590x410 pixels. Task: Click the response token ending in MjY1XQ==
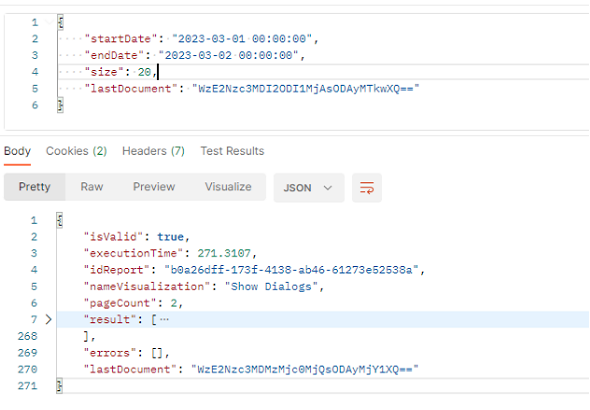click(x=305, y=369)
